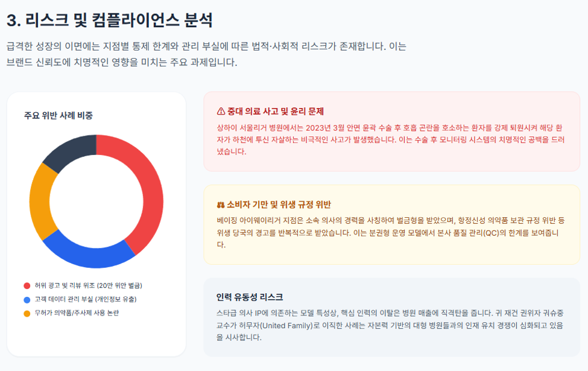The image size is (588, 371).
Task: Click the yellow card paragraph about 베이징 아이웨이리거 지점
Action: [x=390, y=233]
